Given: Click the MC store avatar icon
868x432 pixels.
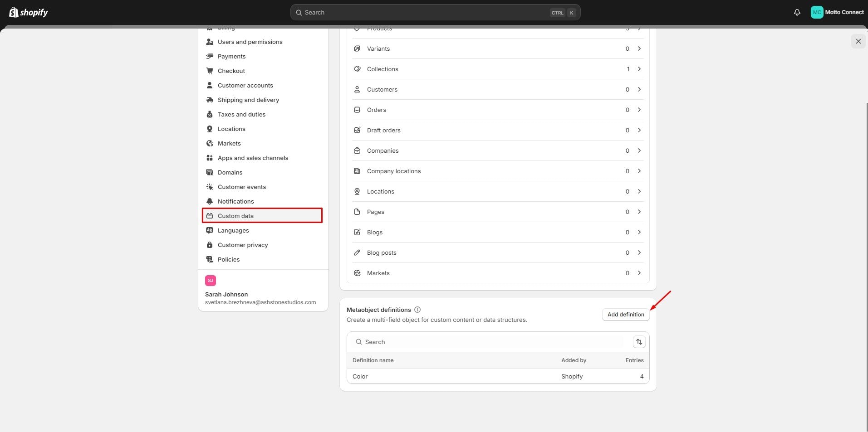Looking at the screenshot, I should (x=817, y=12).
